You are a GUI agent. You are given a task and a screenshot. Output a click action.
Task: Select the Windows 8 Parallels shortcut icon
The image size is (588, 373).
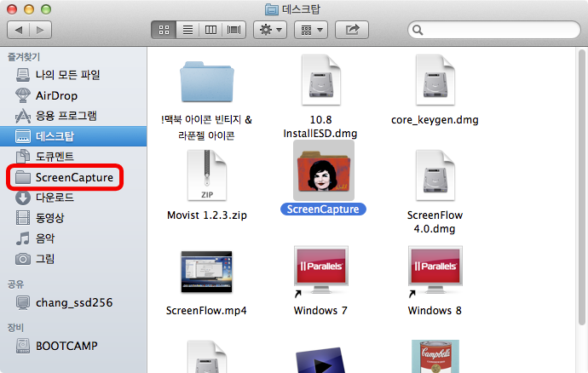tap(435, 271)
